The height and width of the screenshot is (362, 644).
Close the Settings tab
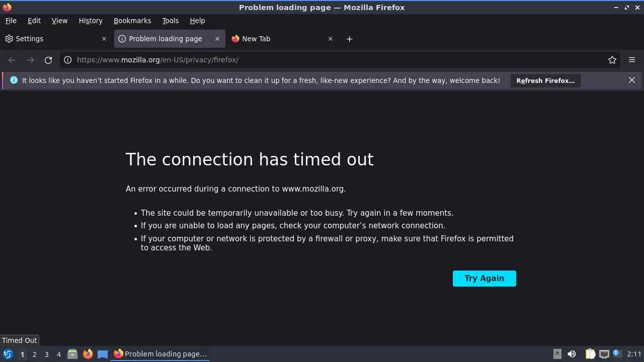pos(104,39)
